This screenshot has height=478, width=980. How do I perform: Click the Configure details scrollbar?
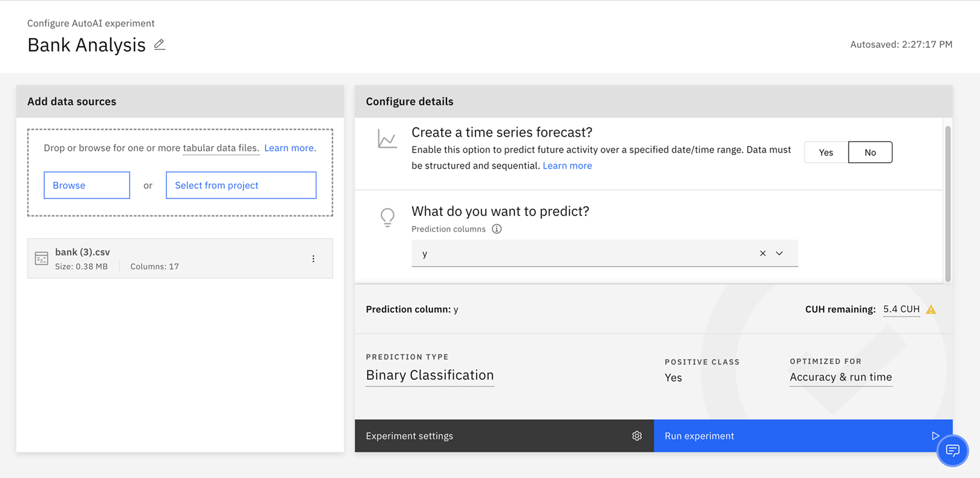tap(948, 204)
